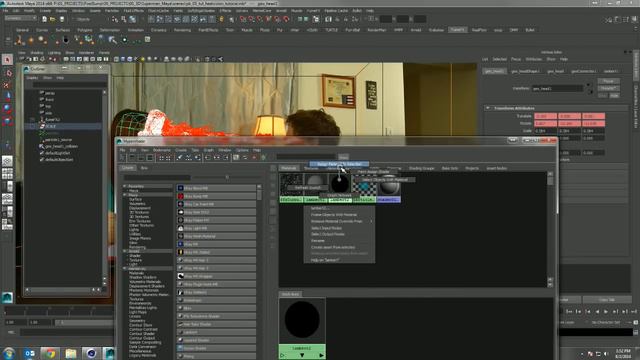Choose Graph Network from the menu
Image resolution: width=640 pixels, height=360 pixels.
339,196
